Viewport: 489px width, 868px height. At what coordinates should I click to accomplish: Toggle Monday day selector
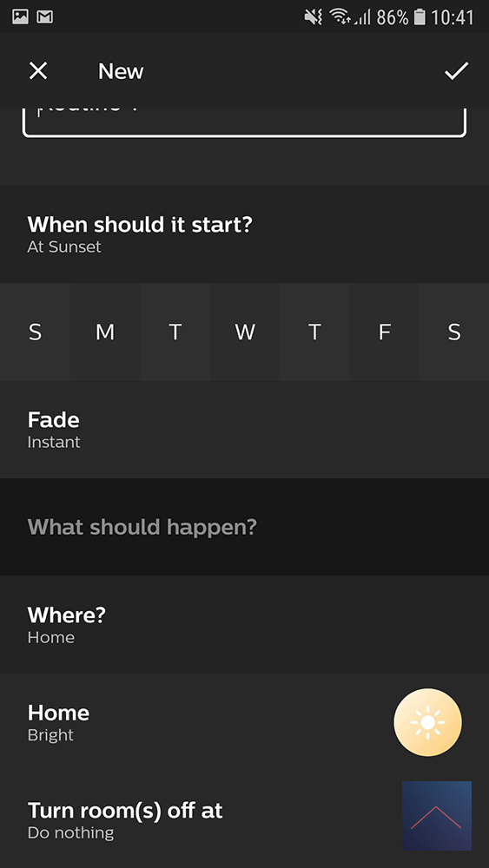click(x=105, y=332)
